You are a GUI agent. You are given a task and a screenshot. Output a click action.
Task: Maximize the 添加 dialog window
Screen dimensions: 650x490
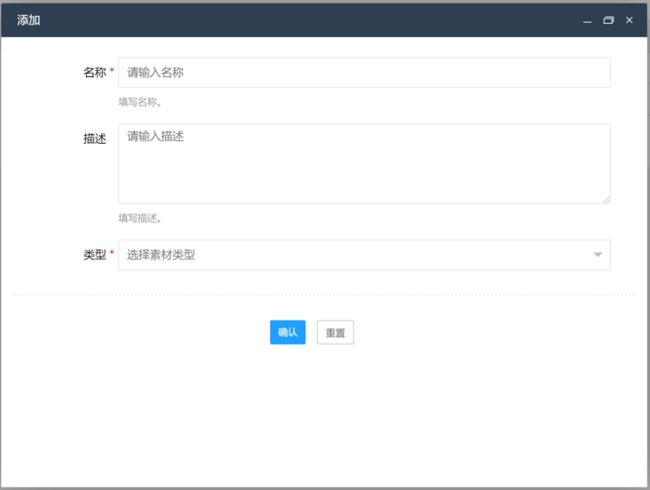[x=608, y=20]
